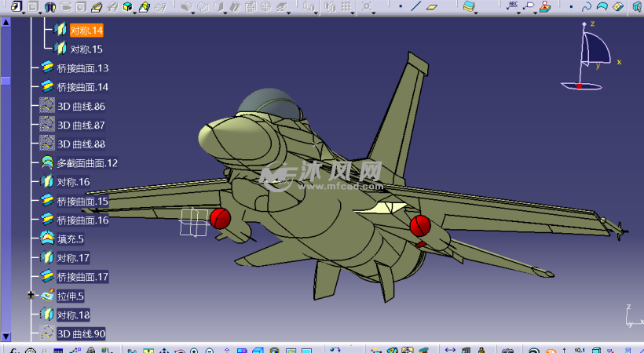Image resolution: width=644 pixels, height=353 pixels.
Task: Click the grey dotted grid pattern icon
Action: 346,6
